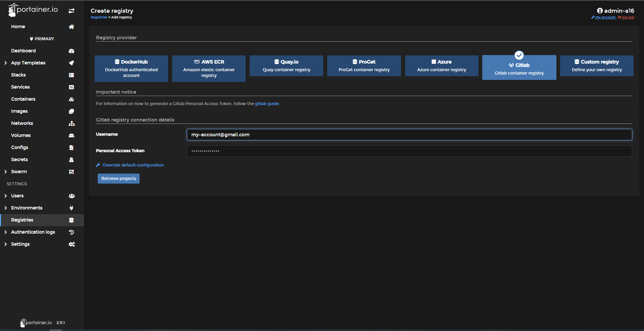Click the Portainer logo at top of sidebar
Image resolution: width=644 pixels, height=331 pixels.
tap(33, 10)
